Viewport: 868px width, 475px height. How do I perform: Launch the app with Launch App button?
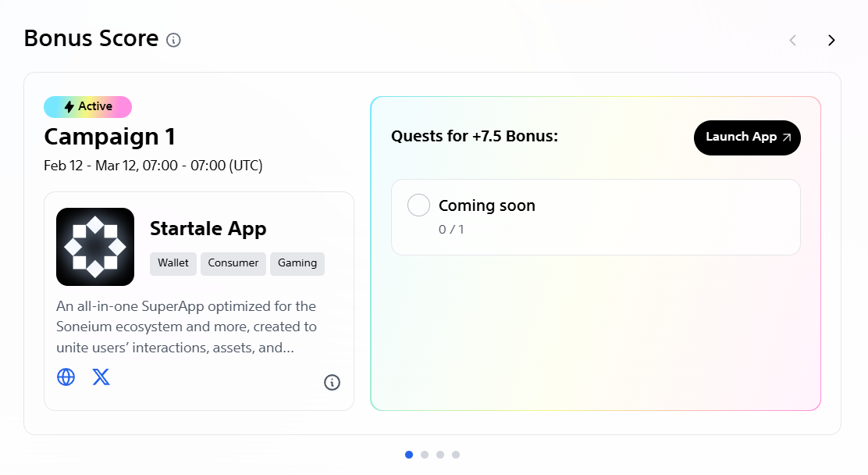pyautogui.click(x=747, y=137)
